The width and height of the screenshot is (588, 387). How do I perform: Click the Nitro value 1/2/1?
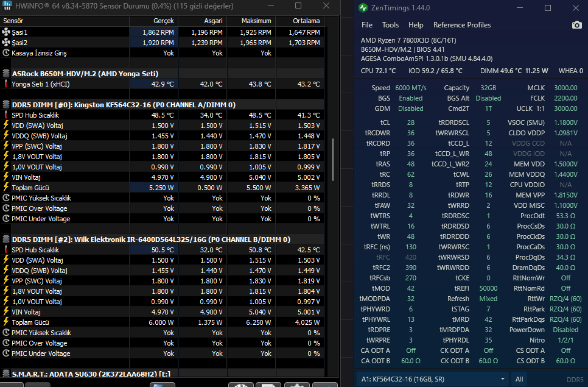(x=565, y=340)
